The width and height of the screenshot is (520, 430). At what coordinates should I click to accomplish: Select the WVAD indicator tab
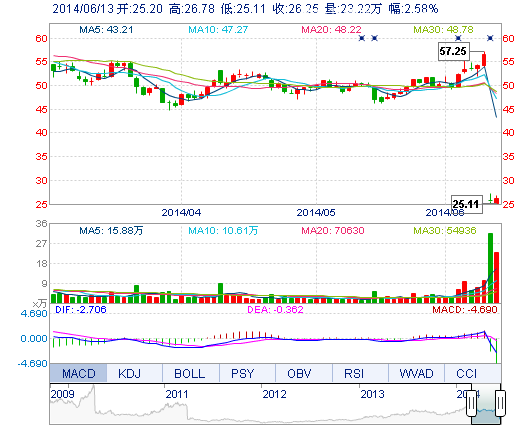tap(416, 373)
